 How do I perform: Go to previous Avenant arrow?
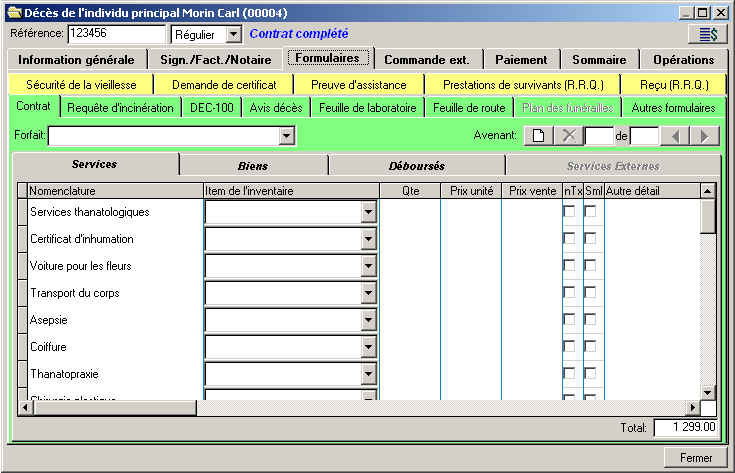click(675, 136)
